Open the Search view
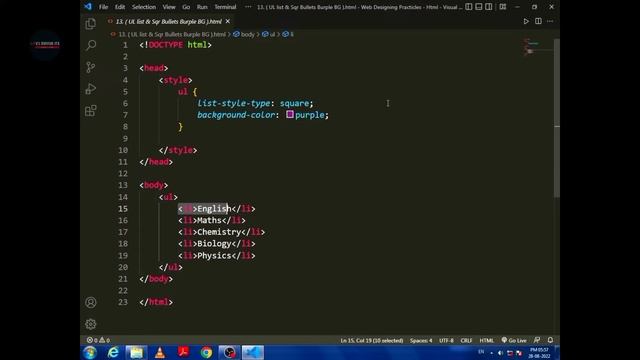The width and height of the screenshot is (640, 360). tap(91, 45)
